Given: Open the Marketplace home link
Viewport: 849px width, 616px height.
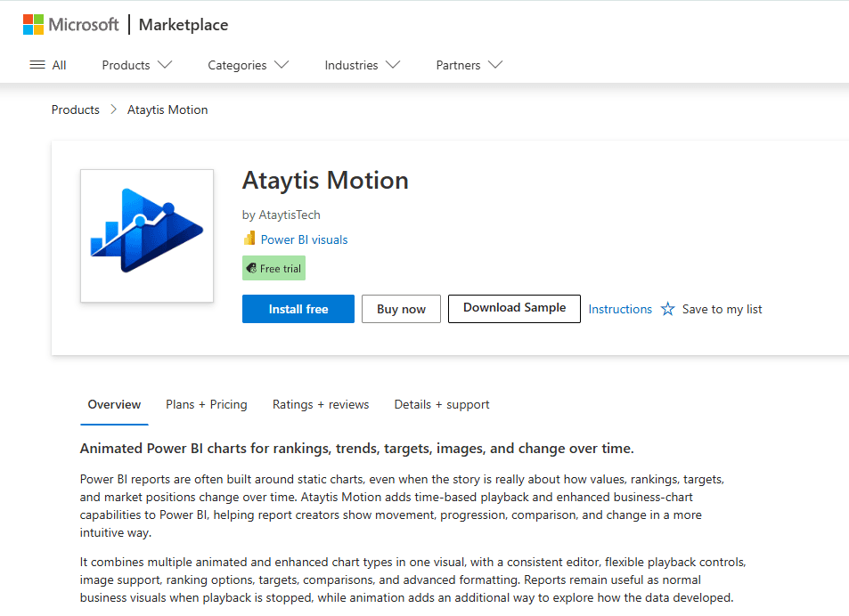Looking at the screenshot, I should click(184, 25).
